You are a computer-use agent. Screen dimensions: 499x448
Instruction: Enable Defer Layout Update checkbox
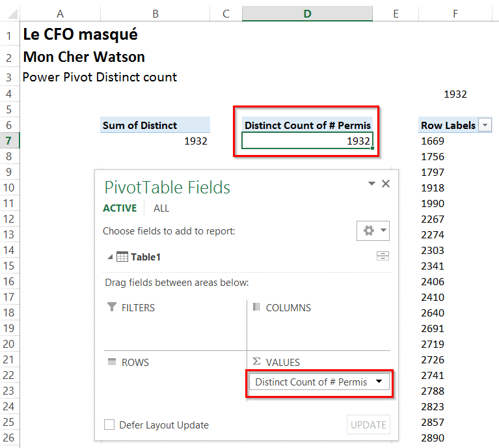[110, 425]
